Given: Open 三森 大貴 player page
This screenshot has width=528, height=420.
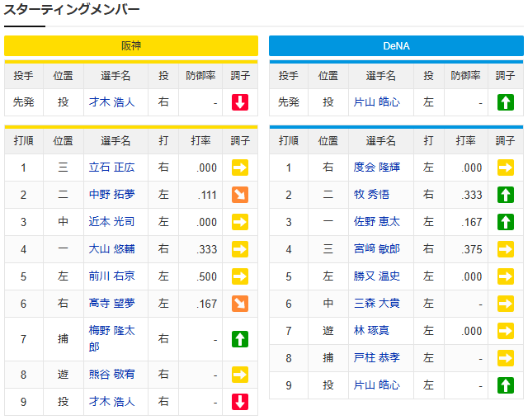Looking at the screenshot, I should [376, 304].
